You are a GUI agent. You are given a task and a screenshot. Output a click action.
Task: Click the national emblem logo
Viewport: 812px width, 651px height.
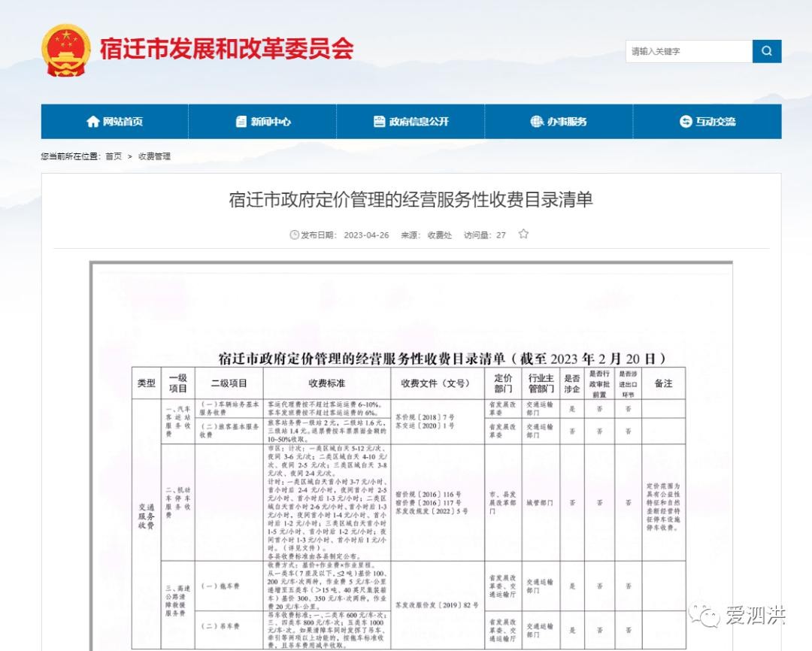66,50
